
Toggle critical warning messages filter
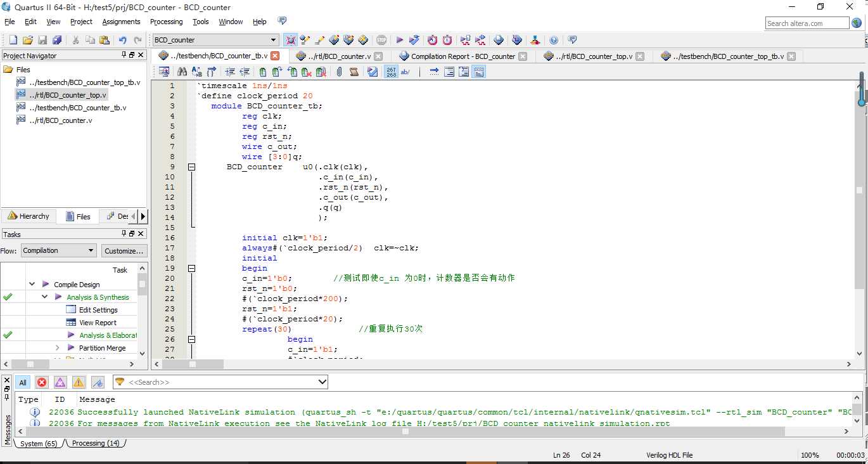[x=60, y=382]
